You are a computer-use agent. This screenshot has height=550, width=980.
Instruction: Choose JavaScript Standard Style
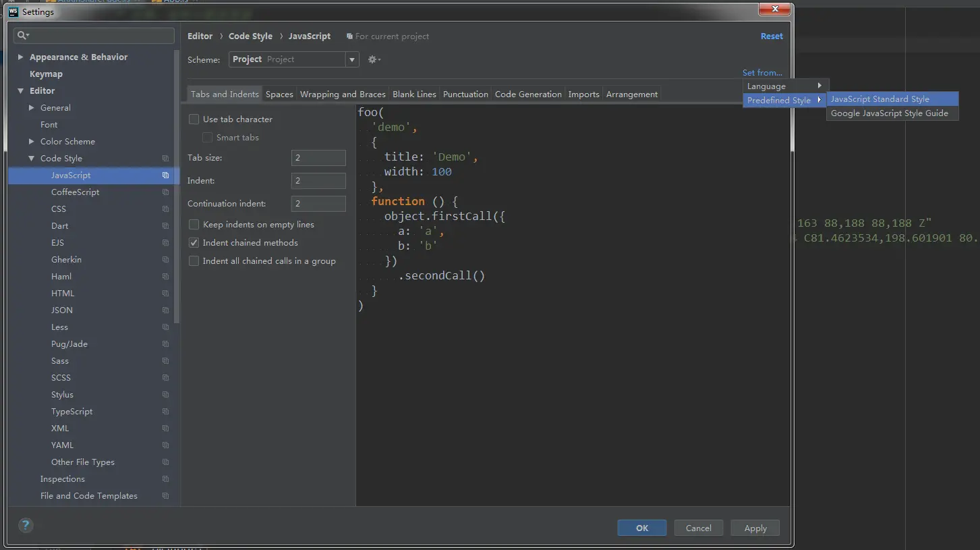pos(892,99)
